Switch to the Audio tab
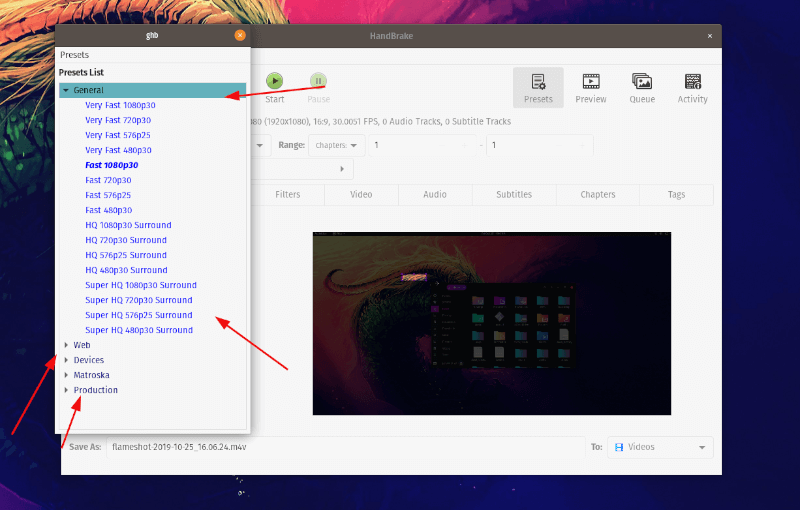This screenshot has height=510, width=800. pyautogui.click(x=434, y=195)
